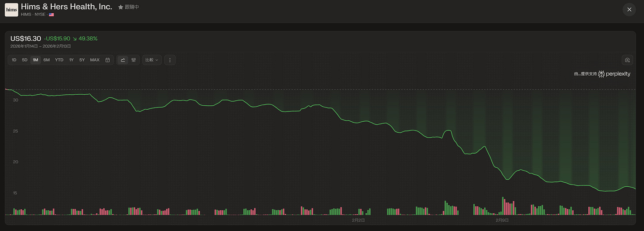The height and width of the screenshot is (231, 644).
Task: Click the 15 price axis label
Action: coord(15,193)
